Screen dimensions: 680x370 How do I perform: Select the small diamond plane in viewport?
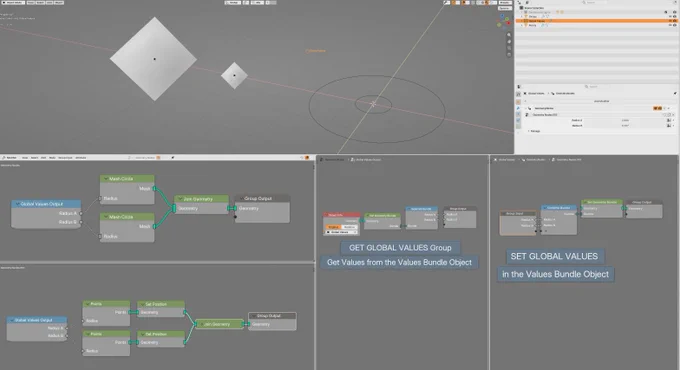234,75
